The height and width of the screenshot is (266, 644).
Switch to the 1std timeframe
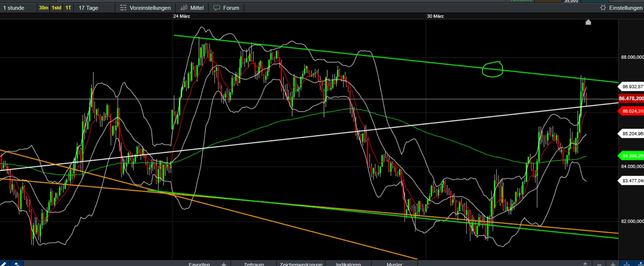click(56, 8)
